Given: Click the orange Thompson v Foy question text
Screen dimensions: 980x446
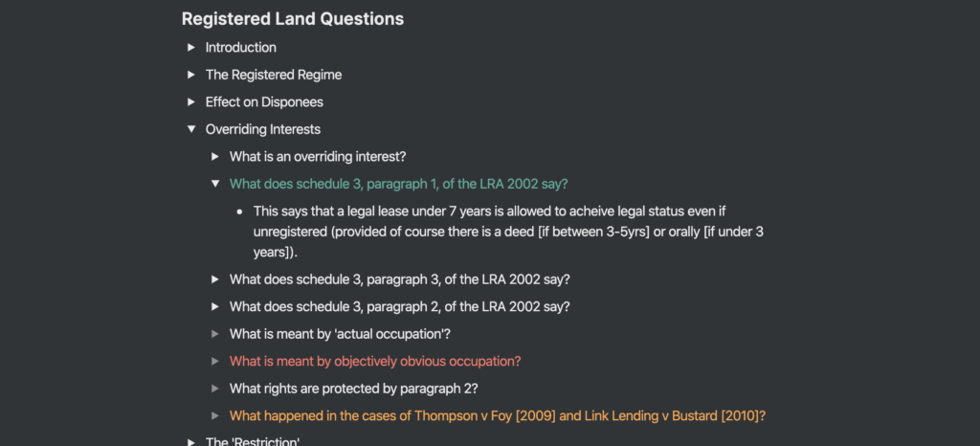Looking at the screenshot, I should [498, 416].
